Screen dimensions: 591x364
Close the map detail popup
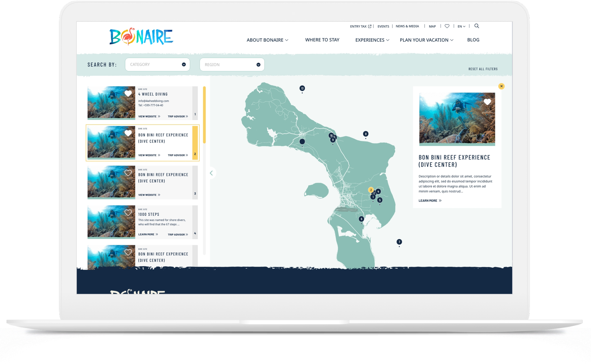pyautogui.click(x=501, y=86)
